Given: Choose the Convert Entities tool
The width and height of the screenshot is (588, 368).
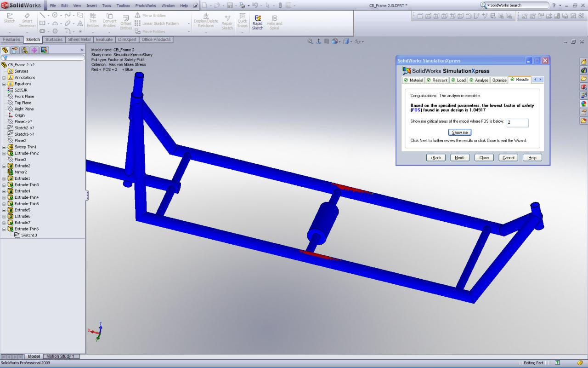Looking at the screenshot, I should tap(109, 21).
